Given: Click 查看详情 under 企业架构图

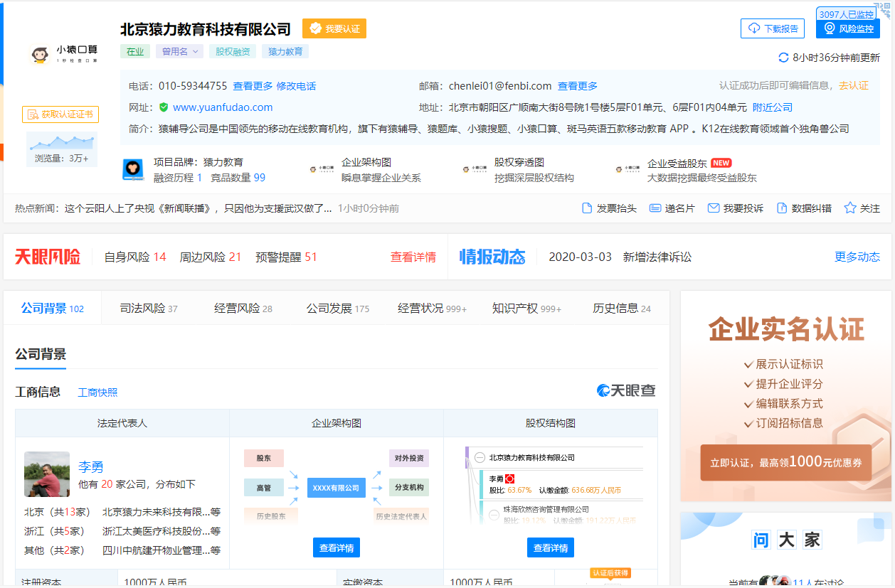Looking at the screenshot, I should [337, 547].
